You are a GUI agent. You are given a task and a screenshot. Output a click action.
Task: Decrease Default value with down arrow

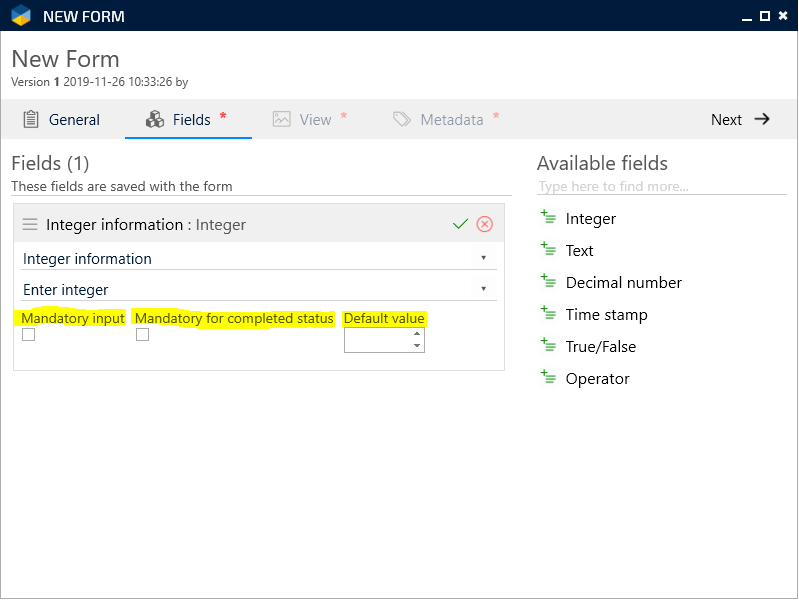pos(417,346)
